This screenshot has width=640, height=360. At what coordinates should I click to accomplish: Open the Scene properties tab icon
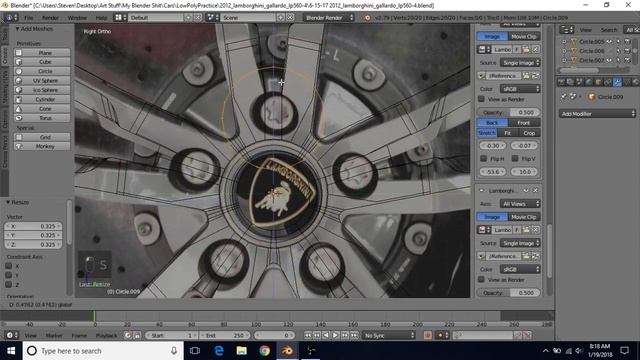pyautogui.click(x=580, y=82)
